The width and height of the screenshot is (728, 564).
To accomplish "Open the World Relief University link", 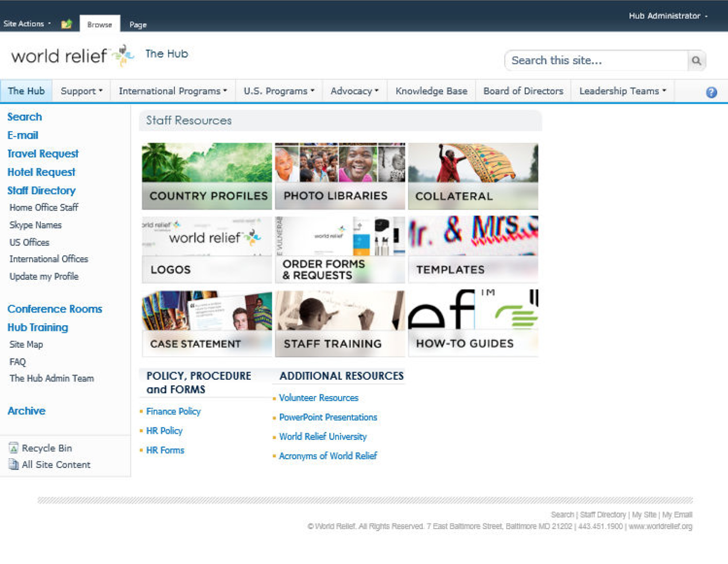I will point(323,437).
